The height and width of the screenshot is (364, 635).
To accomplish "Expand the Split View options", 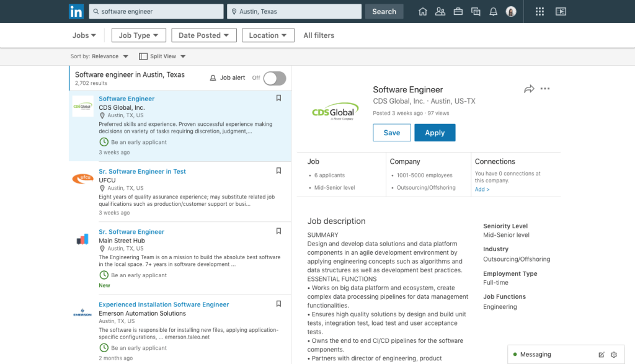I will (162, 56).
